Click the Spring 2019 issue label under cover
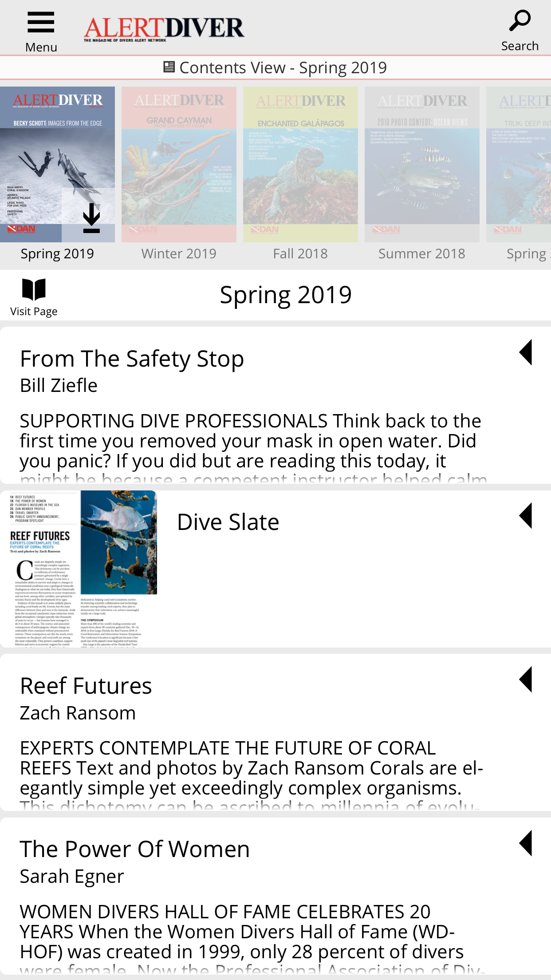 pos(57,254)
